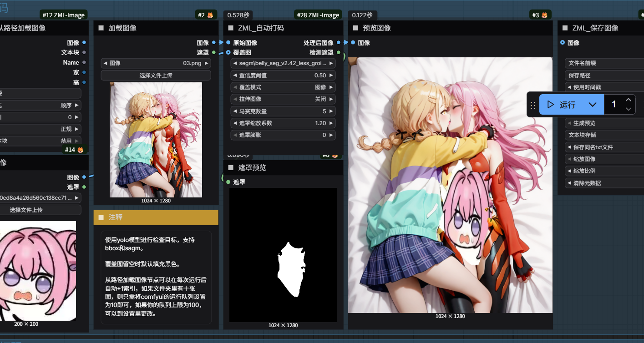Click the 文本块 output port

(84, 52)
